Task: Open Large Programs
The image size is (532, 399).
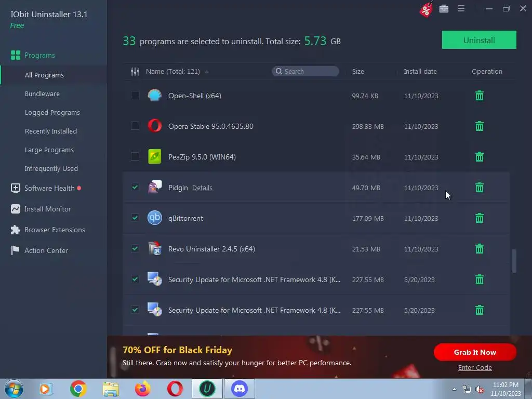Action: point(49,150)
